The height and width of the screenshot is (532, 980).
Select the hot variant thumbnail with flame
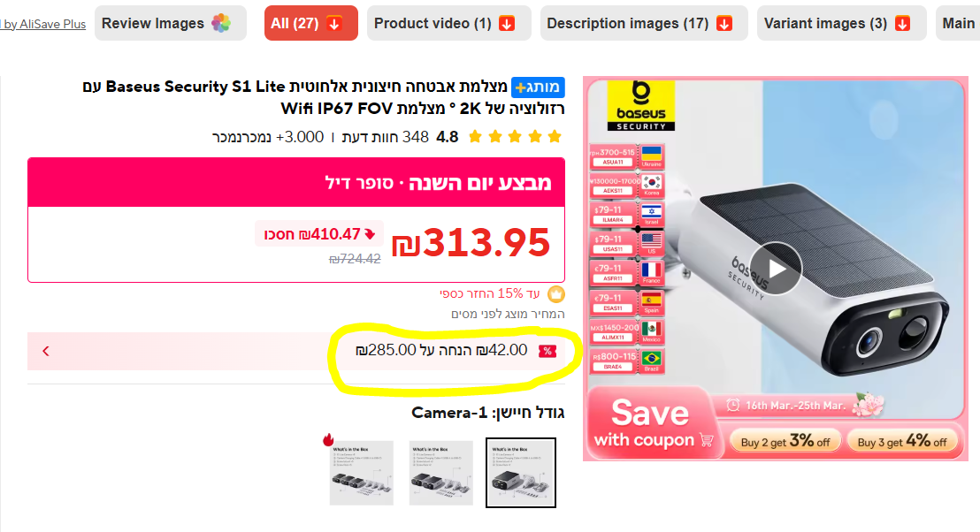(x=361, y=473)
